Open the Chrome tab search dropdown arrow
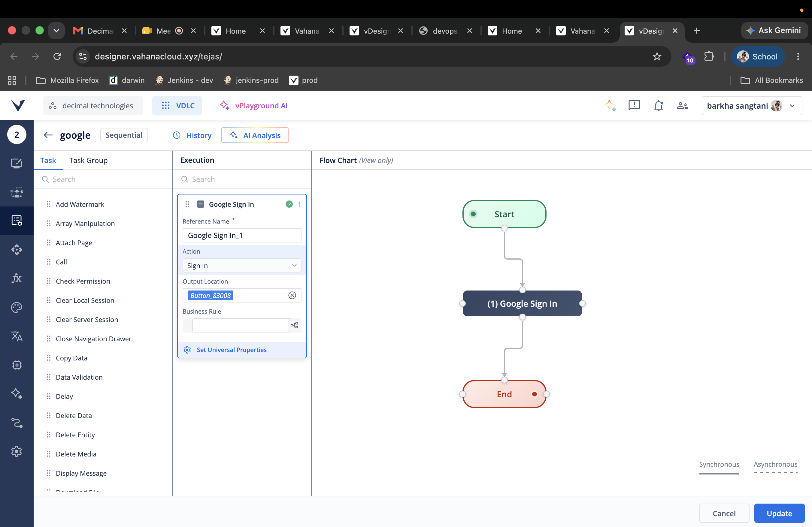This screenshot has width=812, height=527. (56, 31)
